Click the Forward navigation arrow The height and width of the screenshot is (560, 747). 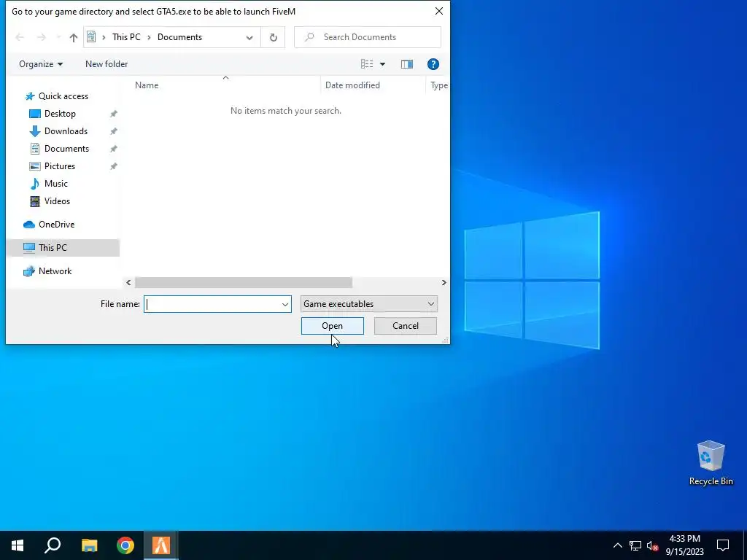(42, 37)
